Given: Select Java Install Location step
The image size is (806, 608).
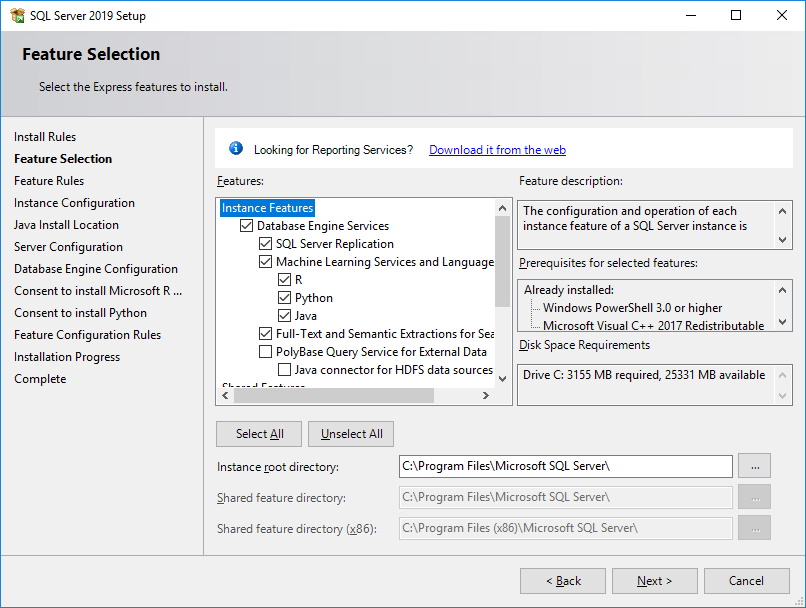Looking at the screenshot, I should (x=66, y=225).
